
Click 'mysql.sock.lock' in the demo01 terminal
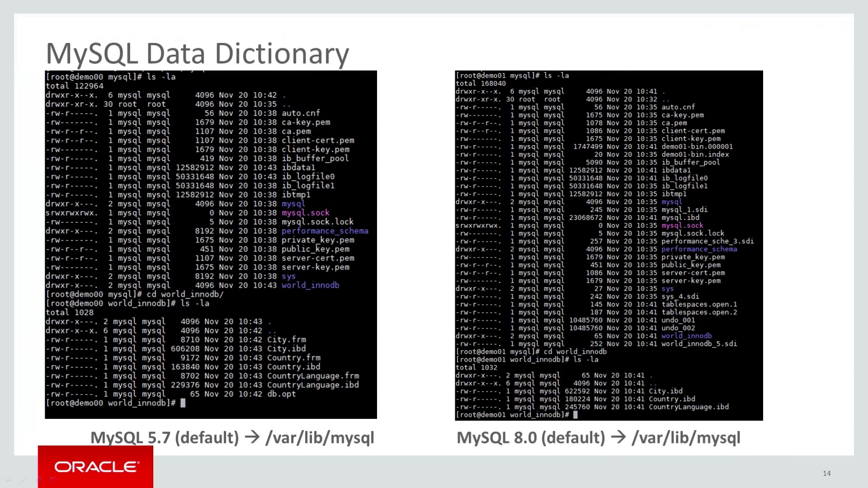(x=693, y=233)
